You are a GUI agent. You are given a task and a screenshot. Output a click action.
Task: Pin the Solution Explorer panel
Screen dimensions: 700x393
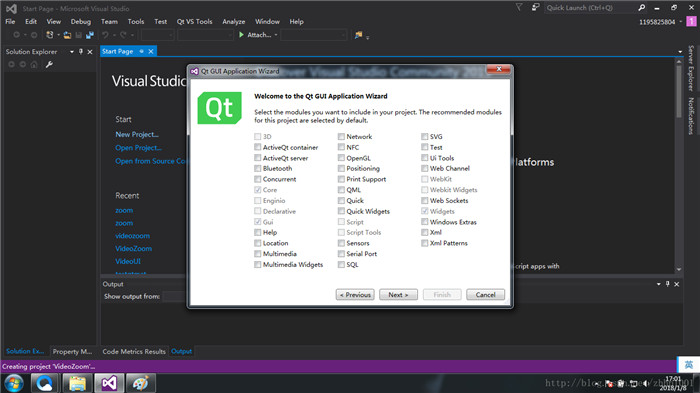pyautogui.click(x=81, y=51)
